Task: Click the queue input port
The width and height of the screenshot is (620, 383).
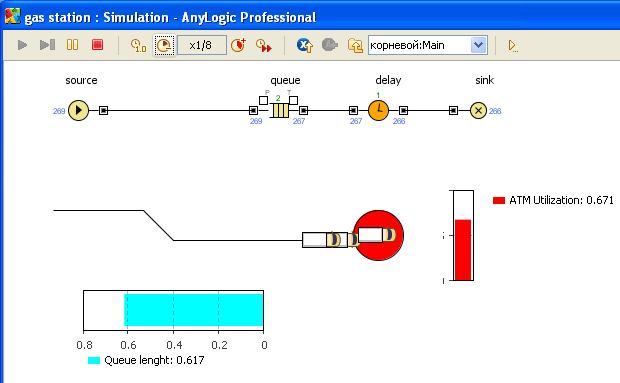Action: tap(253, 110)
